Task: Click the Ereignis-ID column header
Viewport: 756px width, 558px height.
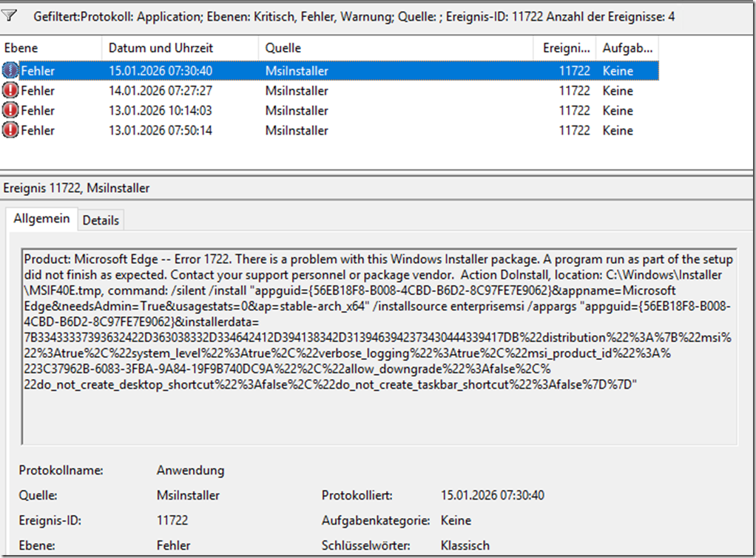Action: (564, 47)
